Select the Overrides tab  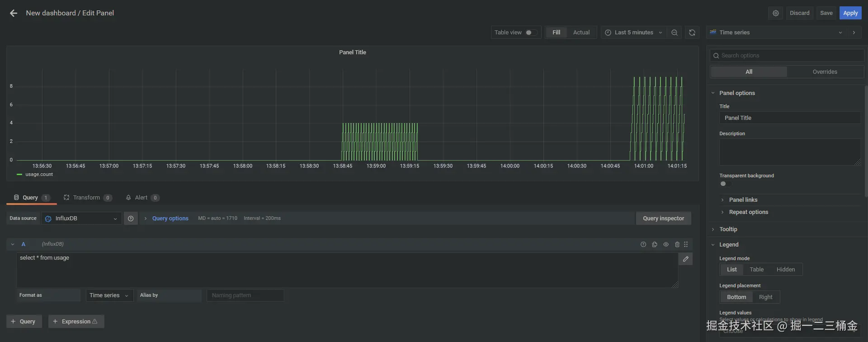(x=825, y=72)
